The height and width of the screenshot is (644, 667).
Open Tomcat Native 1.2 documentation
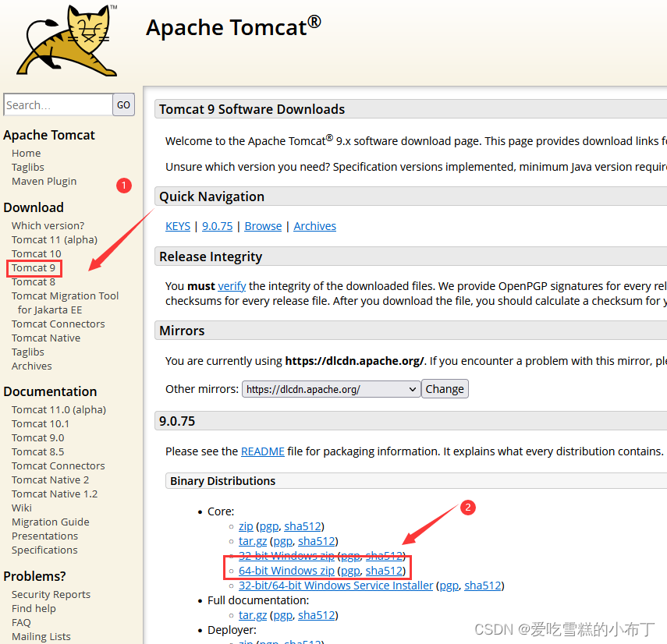click(55, 494)
